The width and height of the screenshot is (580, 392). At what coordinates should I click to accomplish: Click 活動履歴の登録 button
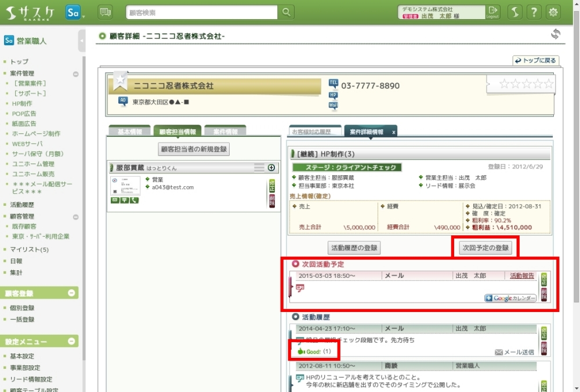(x=354, y=248)
